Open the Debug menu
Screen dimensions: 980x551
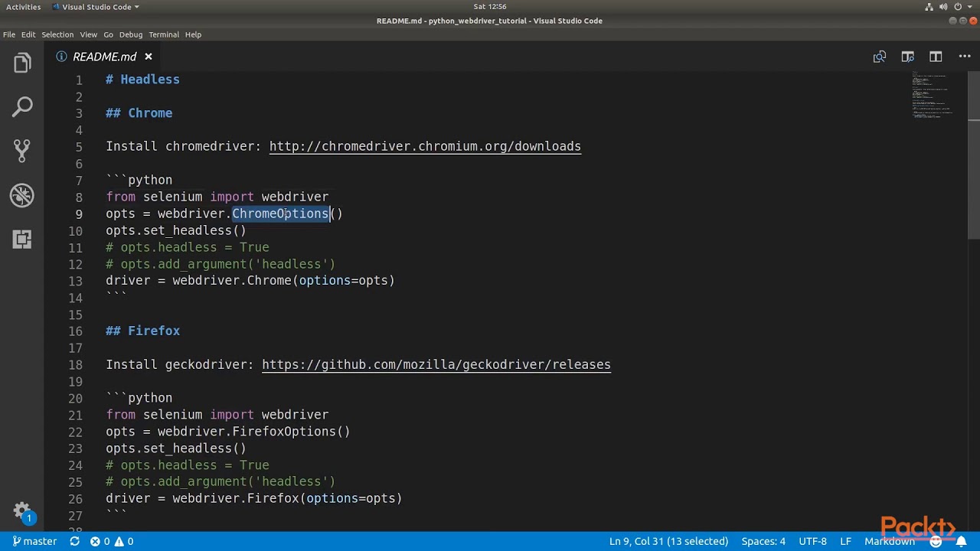(x=131, y=34)
